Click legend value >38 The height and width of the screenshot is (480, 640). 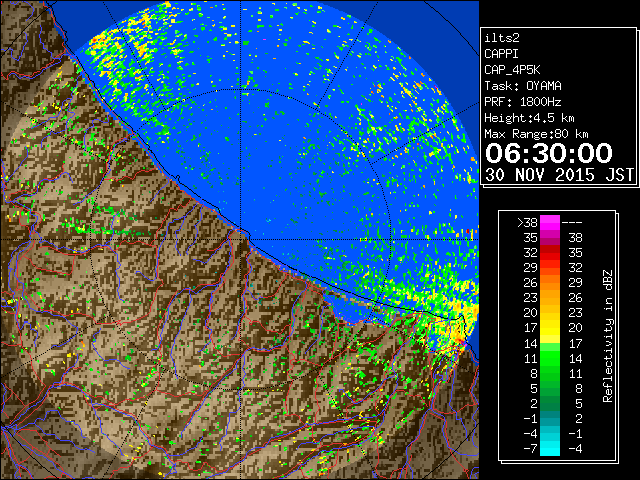point(527,222)
